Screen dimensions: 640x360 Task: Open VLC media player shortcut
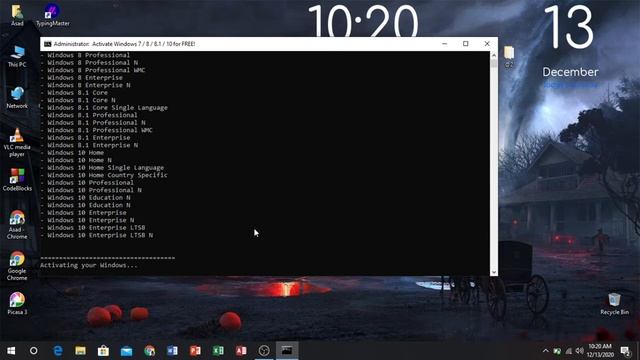coord(17,142)
